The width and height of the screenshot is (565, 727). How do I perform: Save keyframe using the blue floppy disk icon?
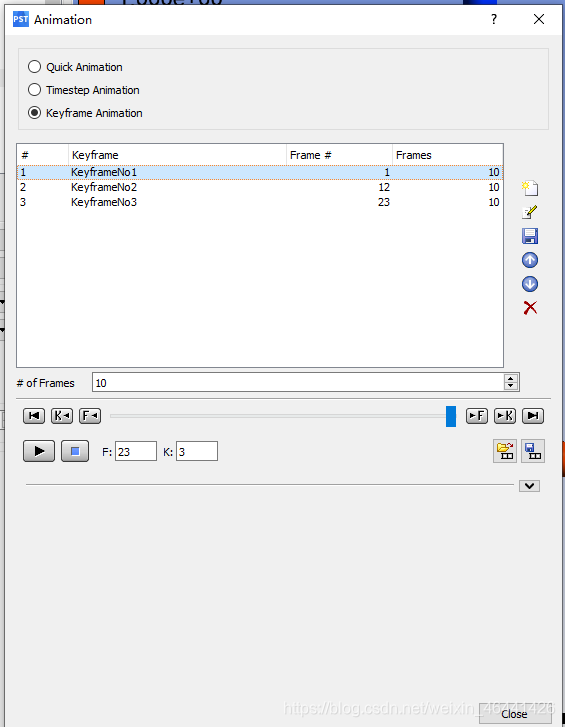pyautogui.click(x=530, y=236)
